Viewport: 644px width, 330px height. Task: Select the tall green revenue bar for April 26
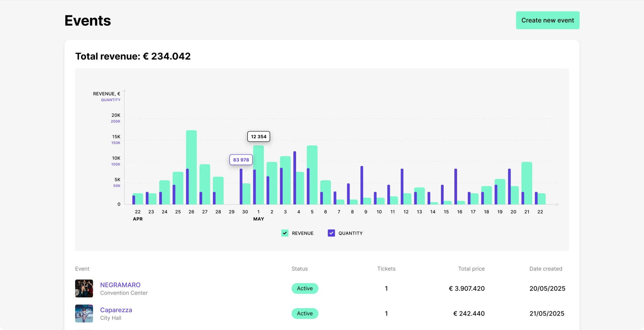point(191,167)
